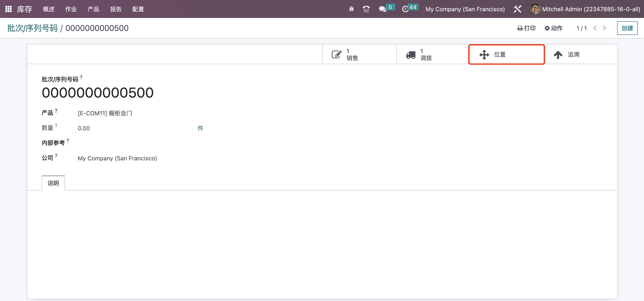Click help question mark beside 内部参考
The height and width of the screenshot is (301, 644).
(x=68, y=140)
